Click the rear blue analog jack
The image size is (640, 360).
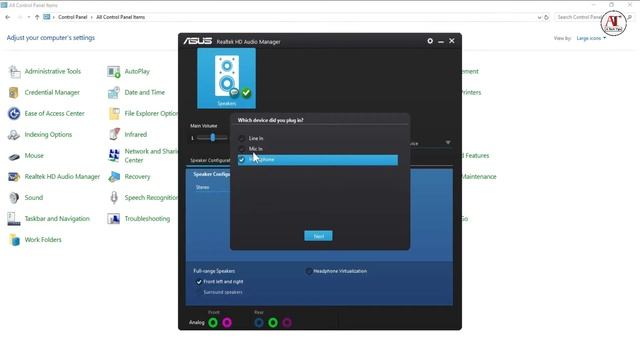point(259,323)
